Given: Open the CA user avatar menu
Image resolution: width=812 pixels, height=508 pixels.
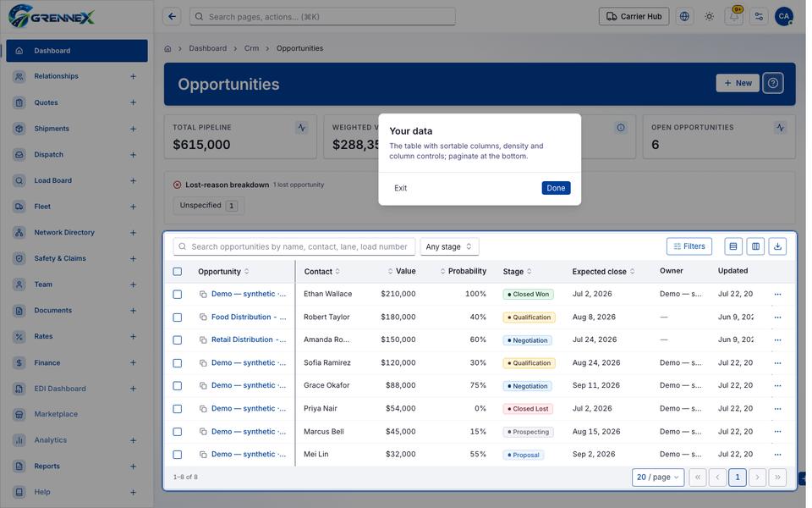Looking at the screenshot, I should 783,17.
